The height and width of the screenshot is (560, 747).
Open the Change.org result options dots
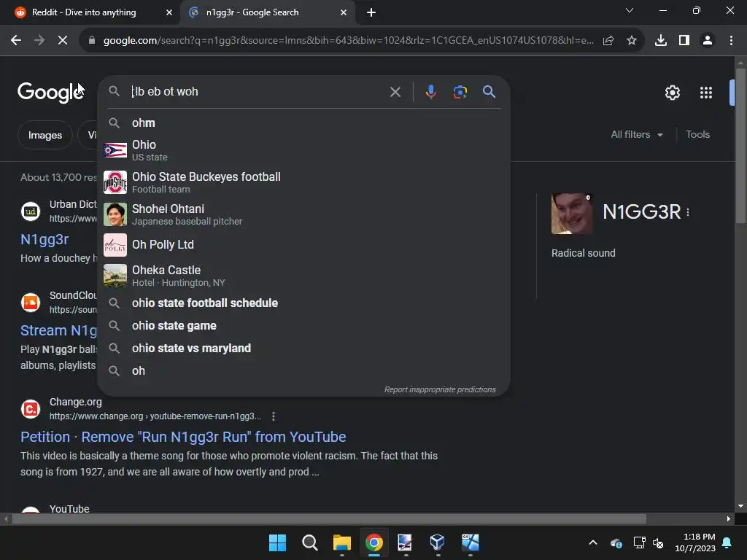tap(274, 416)
